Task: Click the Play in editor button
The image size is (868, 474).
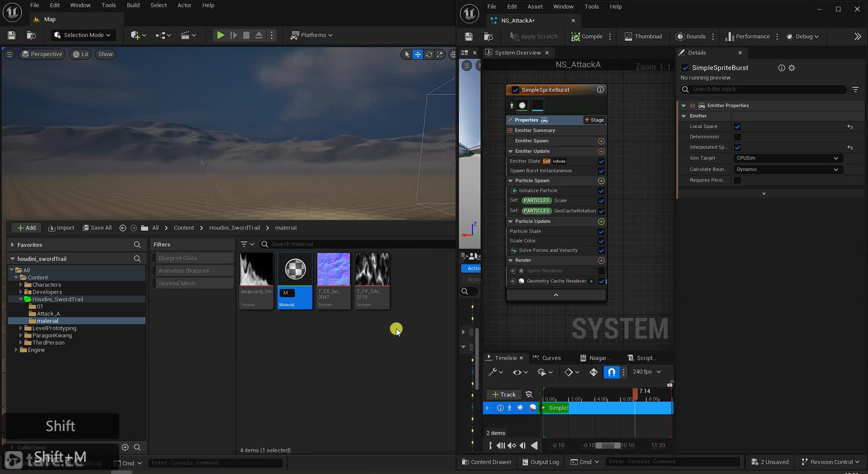Action: (x=220, y=35)
